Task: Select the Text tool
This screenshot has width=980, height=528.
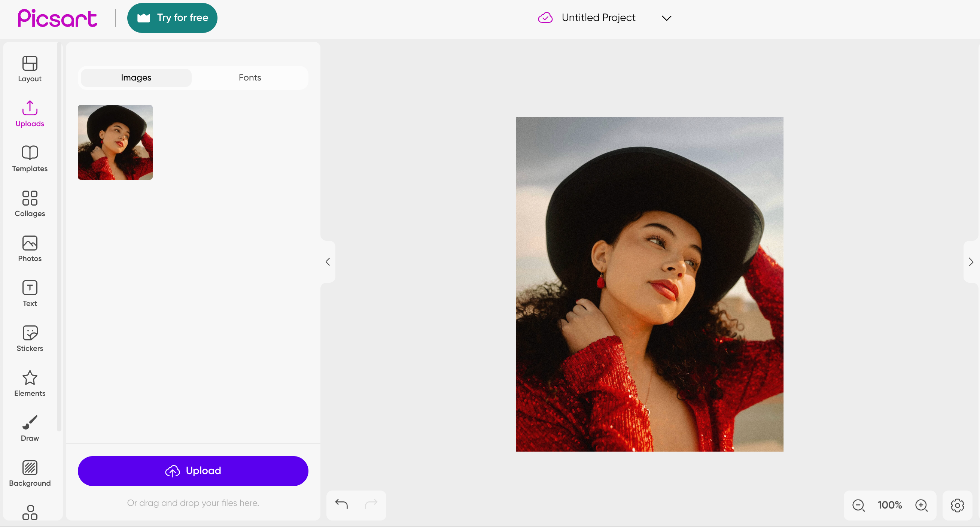Action: coord(30,294)
